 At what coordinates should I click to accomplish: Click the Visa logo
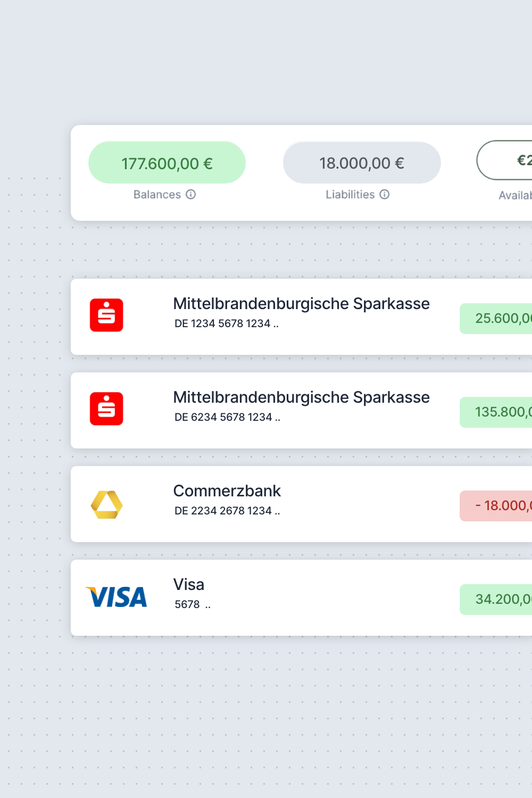117,597
